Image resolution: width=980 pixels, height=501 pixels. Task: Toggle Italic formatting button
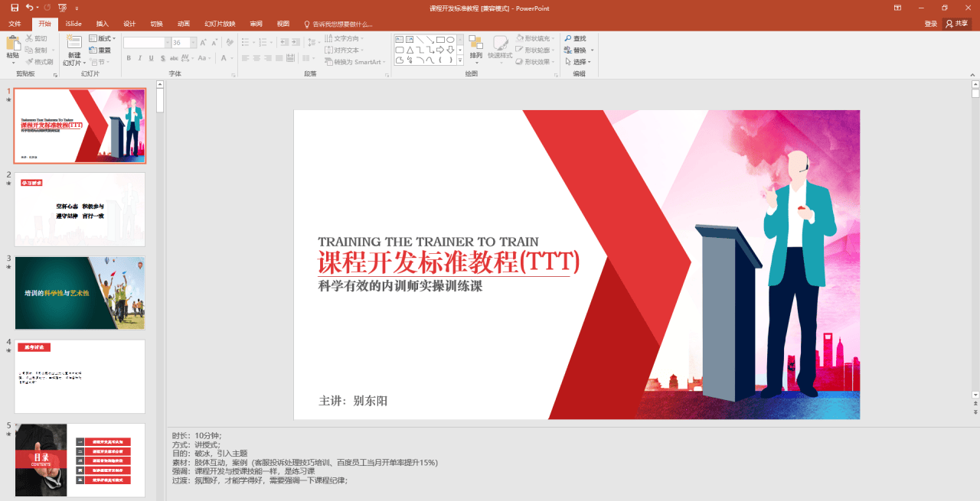[x=140, y=58]
